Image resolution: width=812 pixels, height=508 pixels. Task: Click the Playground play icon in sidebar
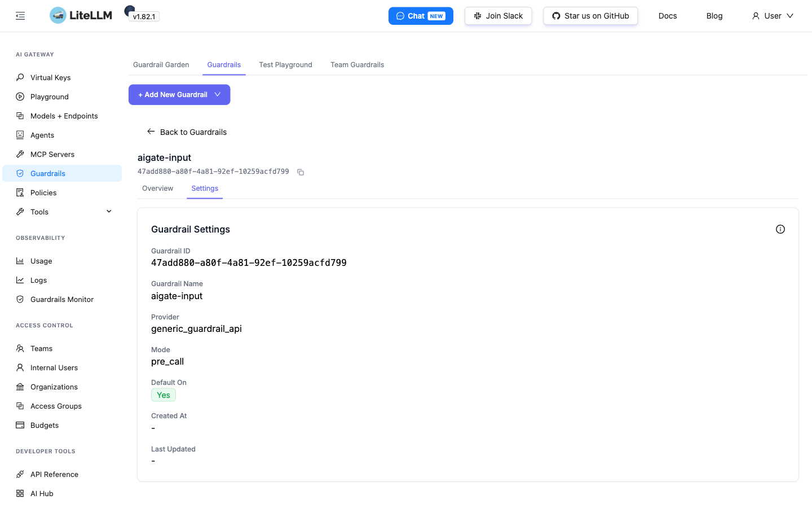point(20,97)
